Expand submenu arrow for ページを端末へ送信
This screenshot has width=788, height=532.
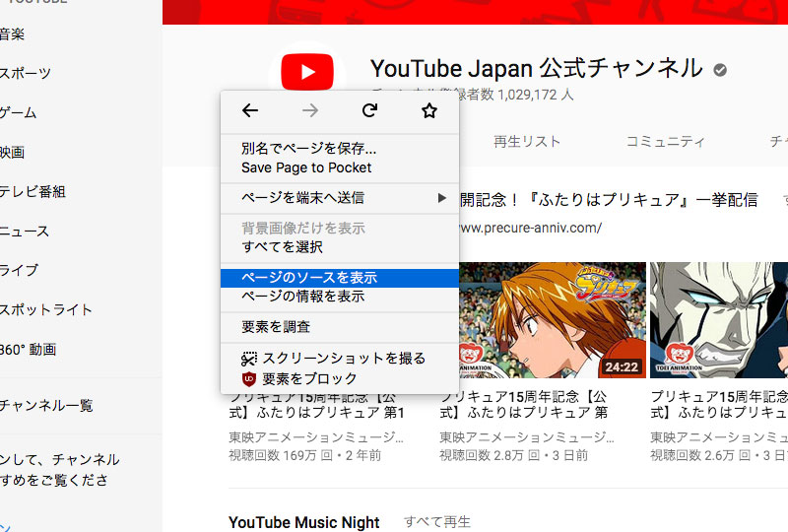point(441,198)
